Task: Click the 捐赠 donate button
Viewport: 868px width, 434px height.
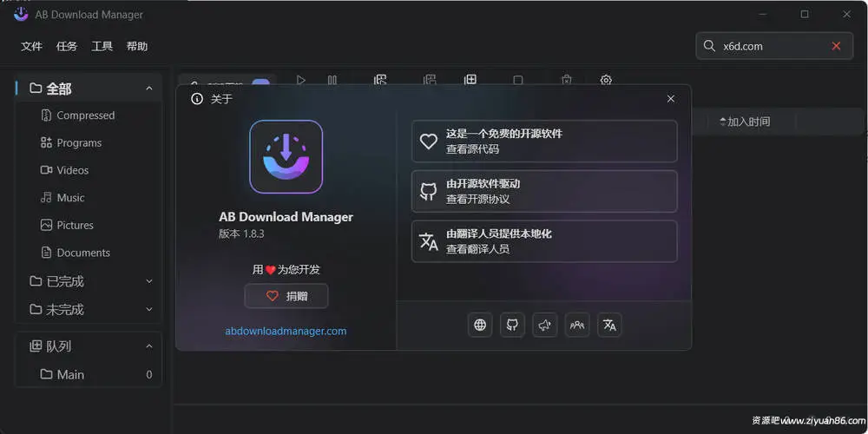Action: (x=286, y=296)
